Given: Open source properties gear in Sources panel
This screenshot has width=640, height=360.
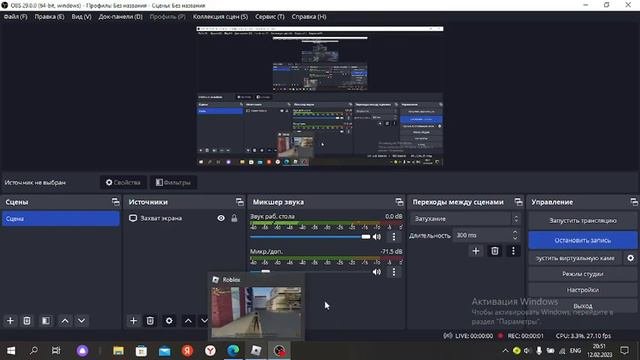Looking at the screenshot, I should (169, 321).
